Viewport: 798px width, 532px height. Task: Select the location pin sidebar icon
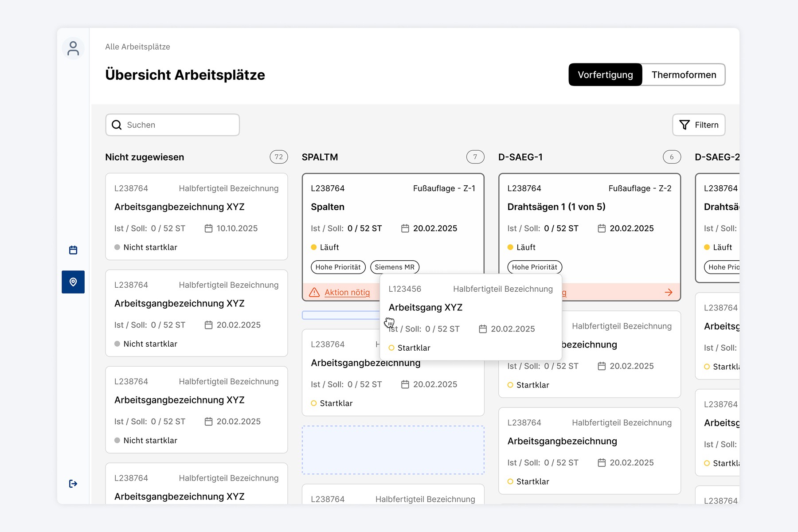click(x=73, y=282)
